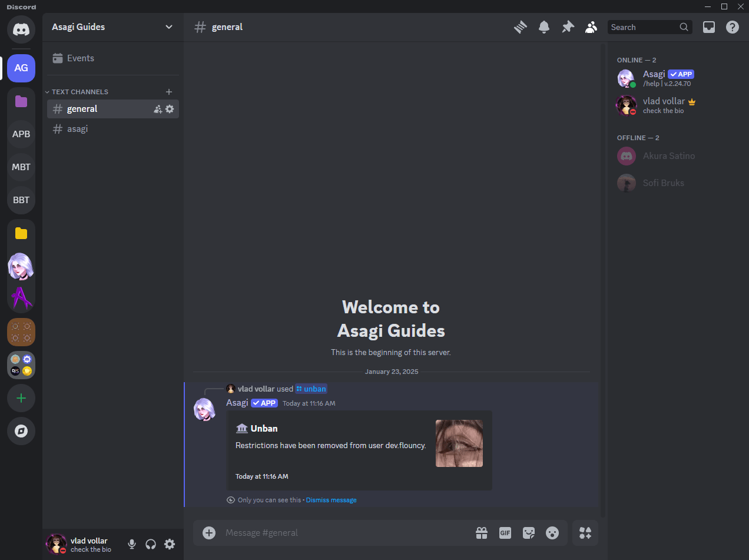This screenshot has height=560, width=749.
Task: Dismiss the Unban message
Action: click(331, 500)
